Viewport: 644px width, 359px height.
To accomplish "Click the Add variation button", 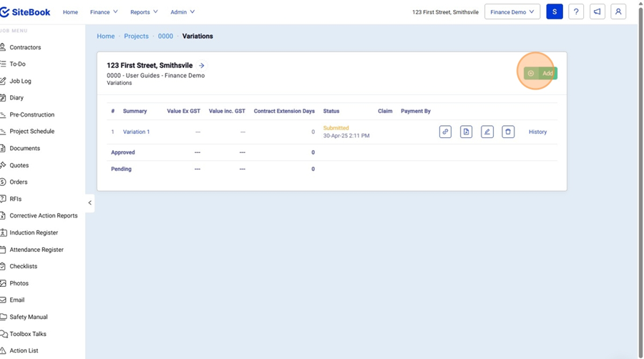I will coord(540,73).
